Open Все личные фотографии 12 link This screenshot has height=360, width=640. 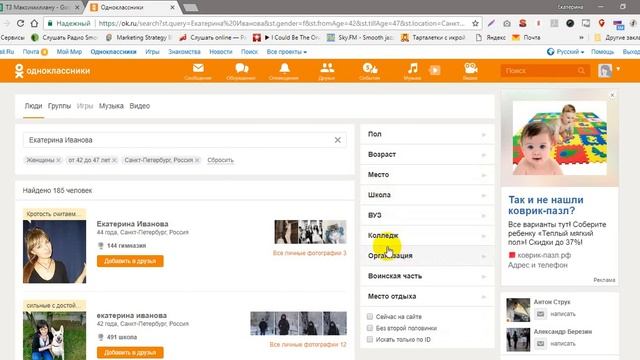pyautogui.click(x=308, y=345)
